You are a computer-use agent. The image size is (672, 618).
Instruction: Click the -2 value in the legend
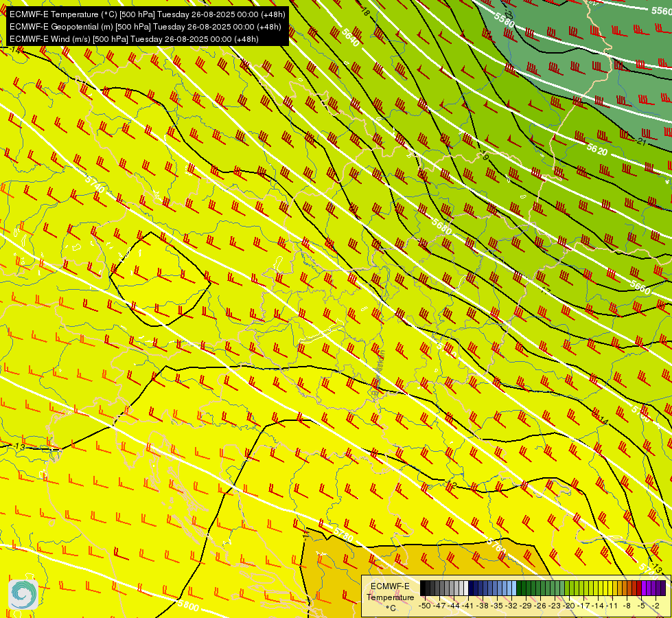656,606
